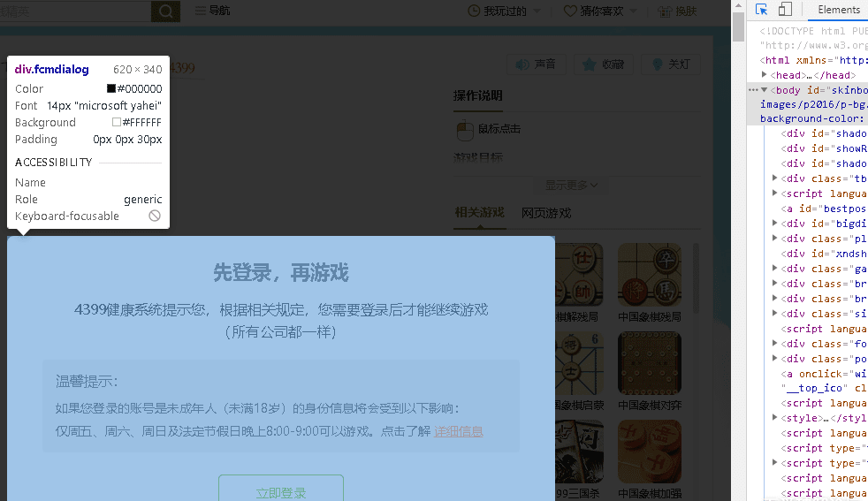The image size is (868, 501).
Task: Switch to the 网页游戏 tab
Action: 546,213
